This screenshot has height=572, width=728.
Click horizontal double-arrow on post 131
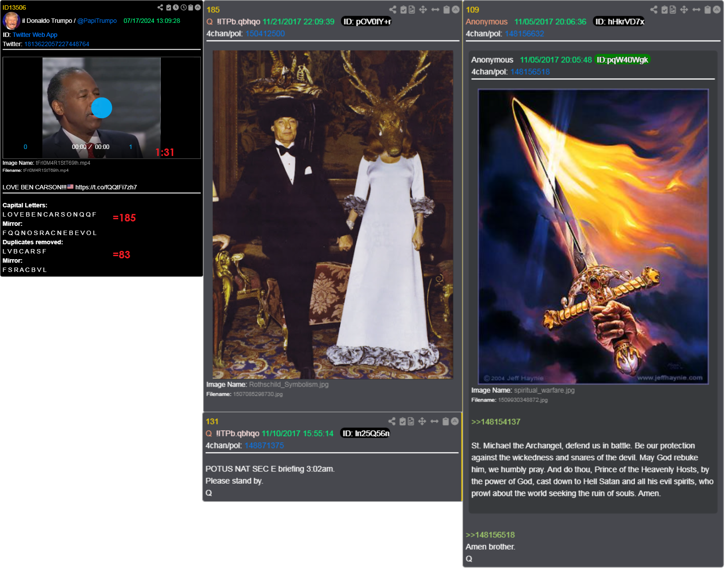[x=434, y=421]
